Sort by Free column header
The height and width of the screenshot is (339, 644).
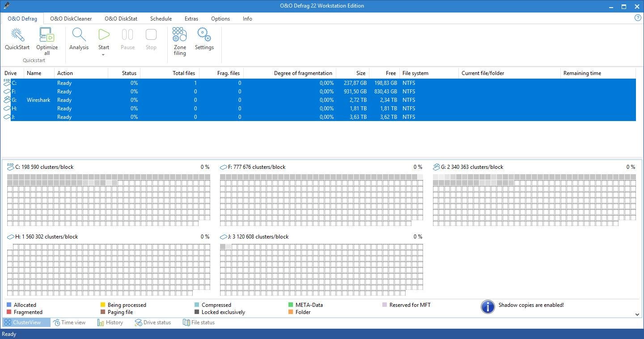point(385,73)
